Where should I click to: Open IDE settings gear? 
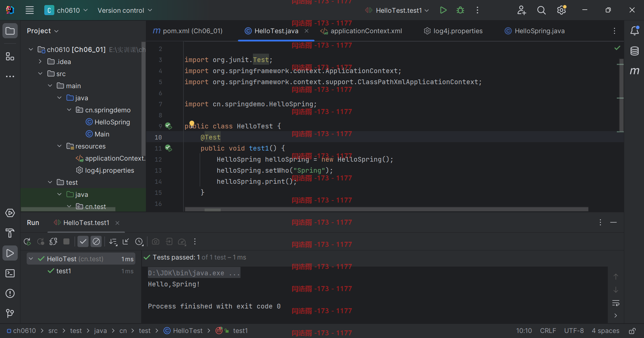(561, 10)
